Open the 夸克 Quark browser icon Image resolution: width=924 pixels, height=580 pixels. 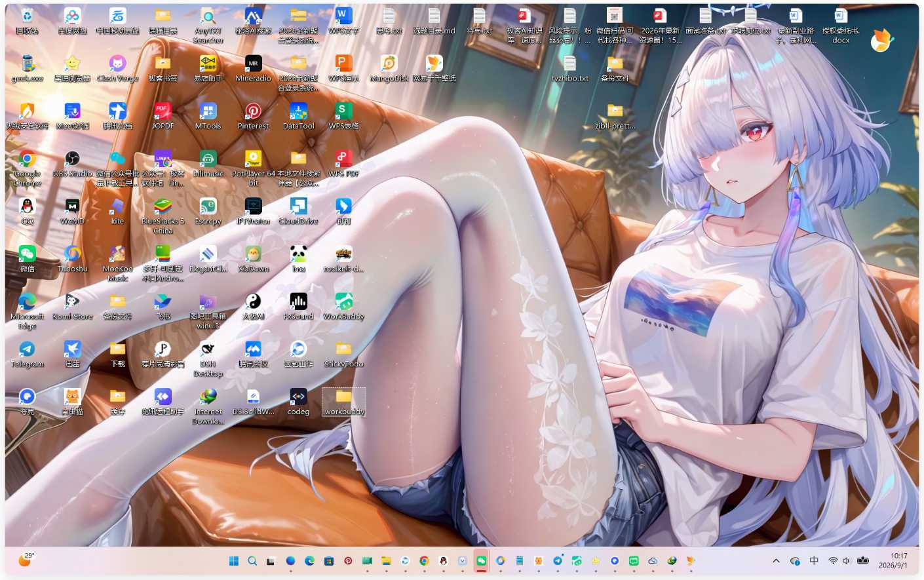27,402
